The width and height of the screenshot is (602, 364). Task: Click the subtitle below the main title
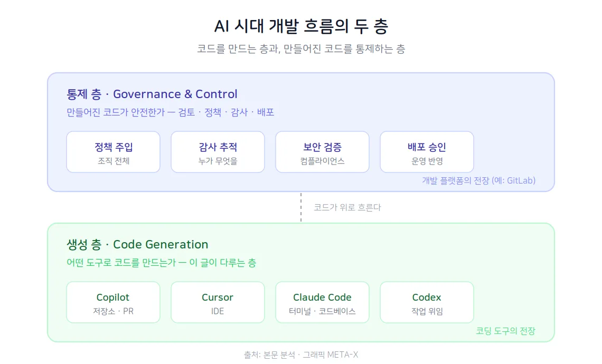click(x=301, y=49)
